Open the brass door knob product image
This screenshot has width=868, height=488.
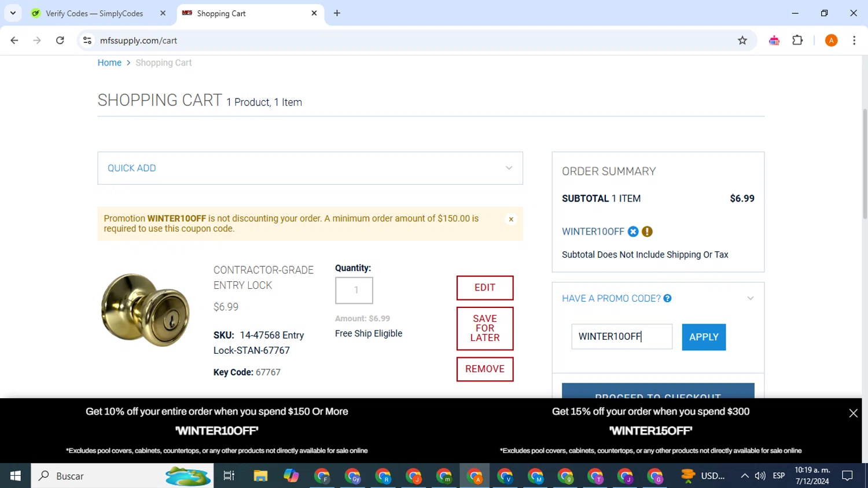click(x=145, y=310)
